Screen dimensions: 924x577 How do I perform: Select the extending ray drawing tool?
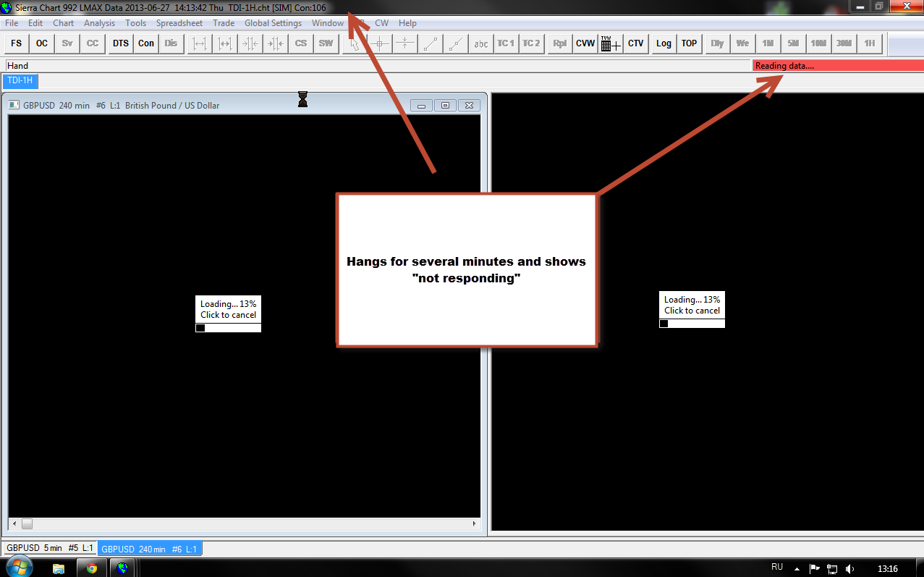coord(456,43)
